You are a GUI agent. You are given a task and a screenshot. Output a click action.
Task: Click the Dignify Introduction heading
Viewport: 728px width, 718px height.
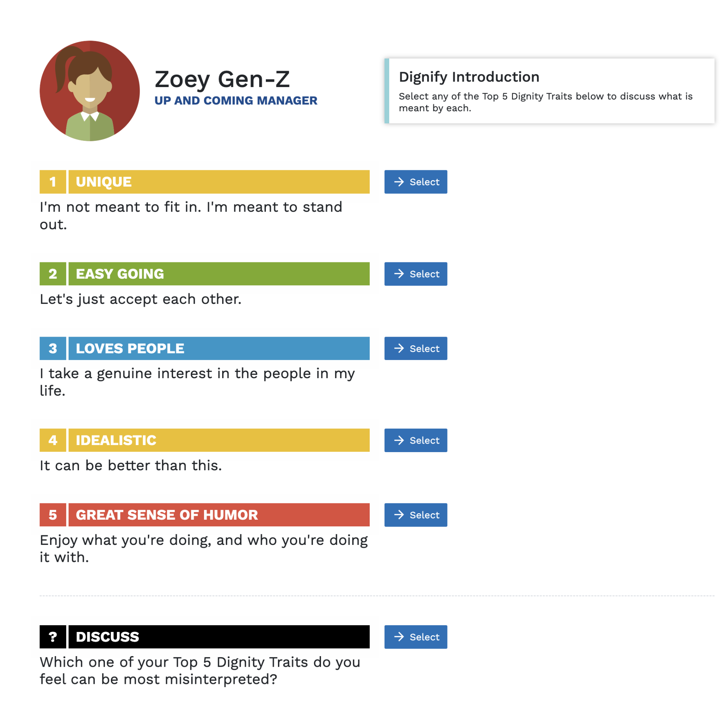[x=469, y=77]
